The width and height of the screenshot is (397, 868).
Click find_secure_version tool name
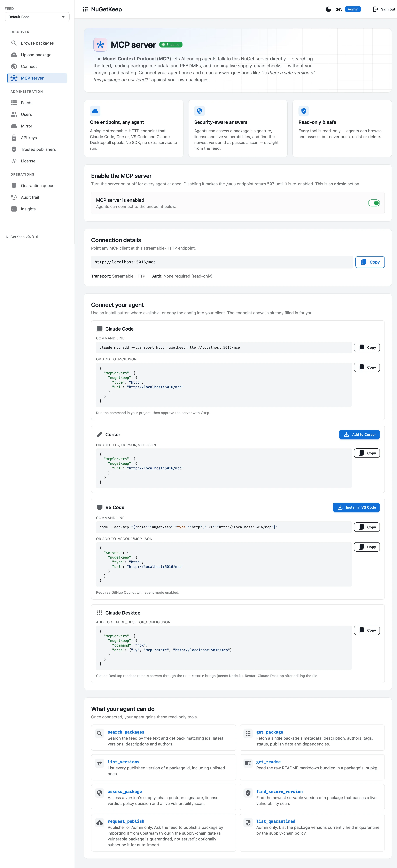[279, 792]
